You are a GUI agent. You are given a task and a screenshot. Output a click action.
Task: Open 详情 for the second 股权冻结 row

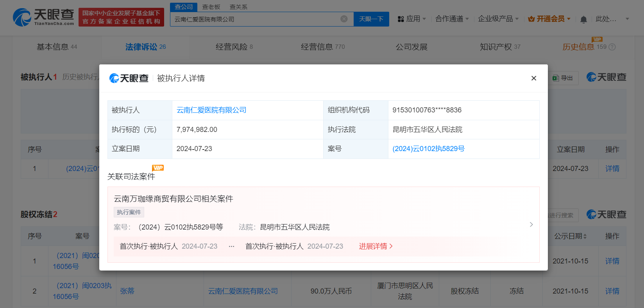click(612, 291)
